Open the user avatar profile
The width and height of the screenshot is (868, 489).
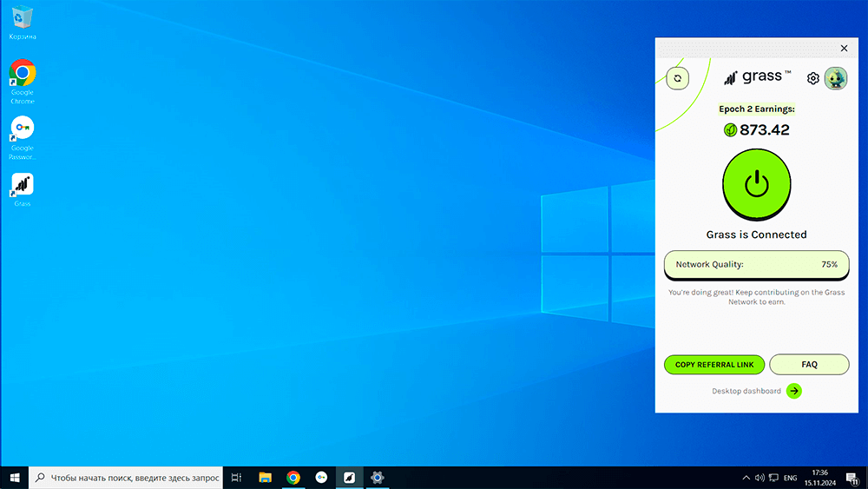point(836,78)
